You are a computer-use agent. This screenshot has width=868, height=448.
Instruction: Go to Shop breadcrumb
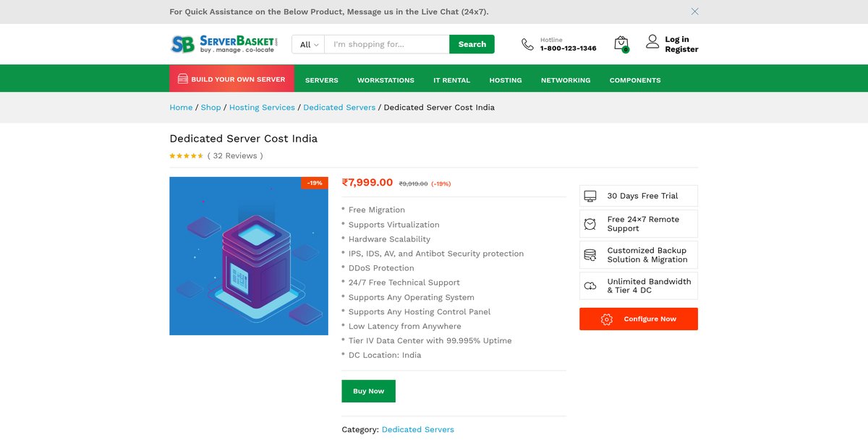click(210, 108)
